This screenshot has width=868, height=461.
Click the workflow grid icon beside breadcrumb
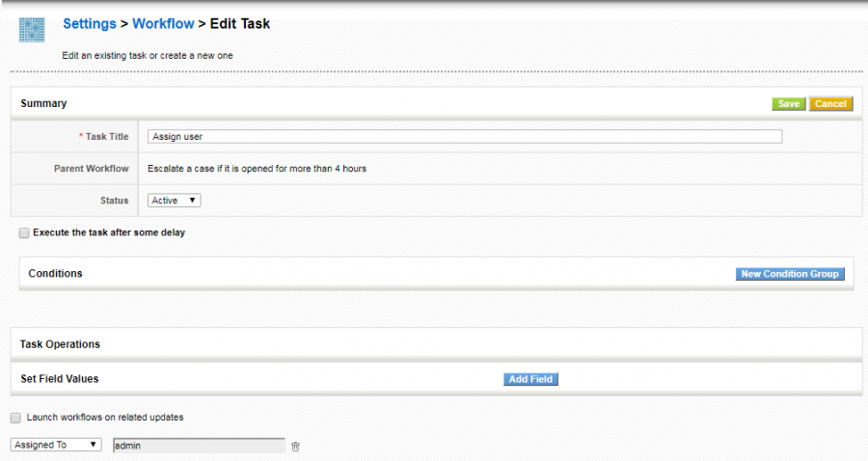coord(33,29)
